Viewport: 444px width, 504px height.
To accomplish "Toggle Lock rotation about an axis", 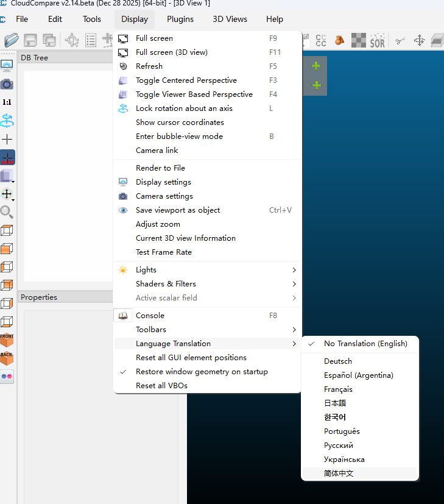I will (x=207, y=108).
